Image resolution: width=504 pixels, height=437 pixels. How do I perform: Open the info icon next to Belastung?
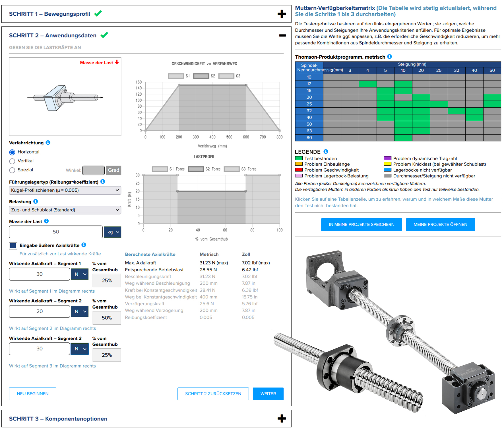[36, 202]
